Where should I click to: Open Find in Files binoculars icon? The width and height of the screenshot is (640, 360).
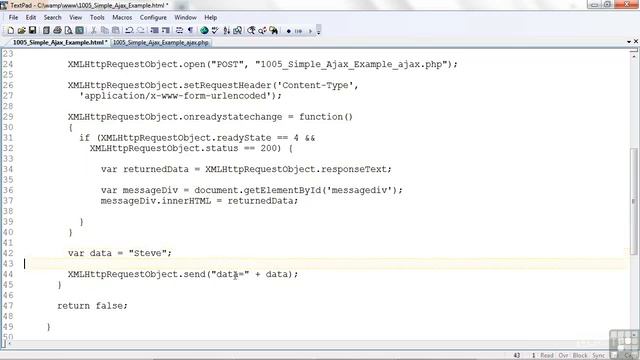pos(273,31)
